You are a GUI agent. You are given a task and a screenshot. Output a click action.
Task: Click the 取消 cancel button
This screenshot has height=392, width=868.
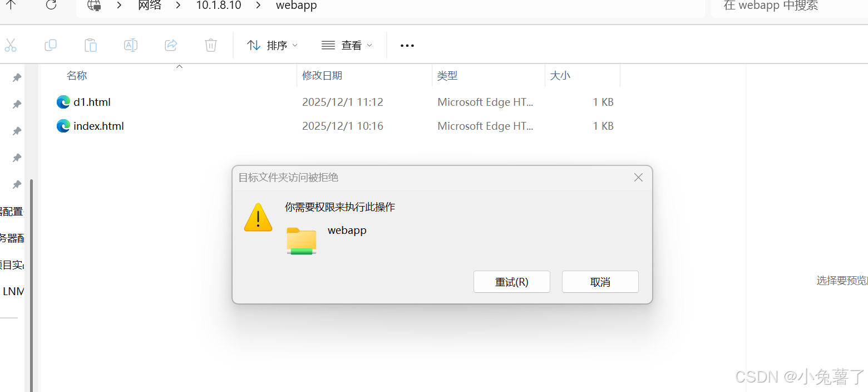click(600, 282)
